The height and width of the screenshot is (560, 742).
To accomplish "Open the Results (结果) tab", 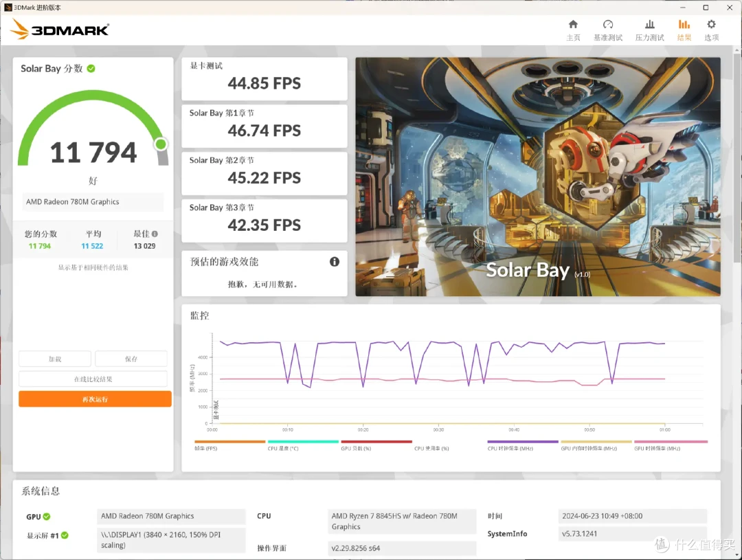I will [684, 30].
